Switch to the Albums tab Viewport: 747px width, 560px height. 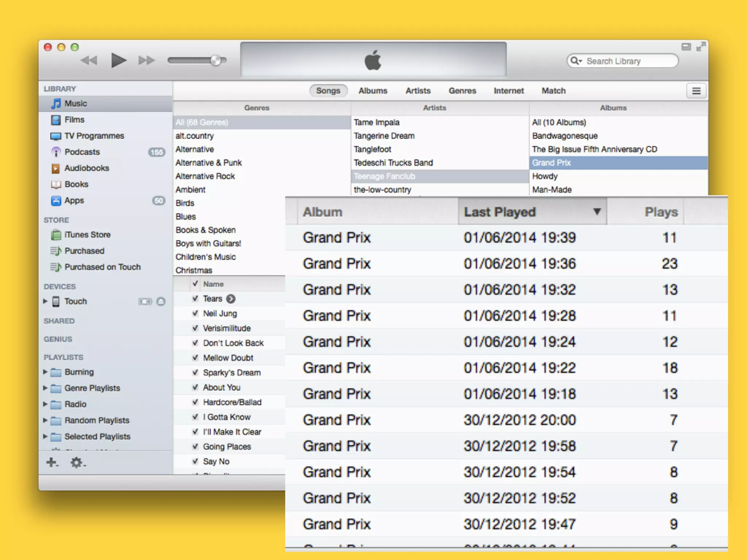click(373, 91)
